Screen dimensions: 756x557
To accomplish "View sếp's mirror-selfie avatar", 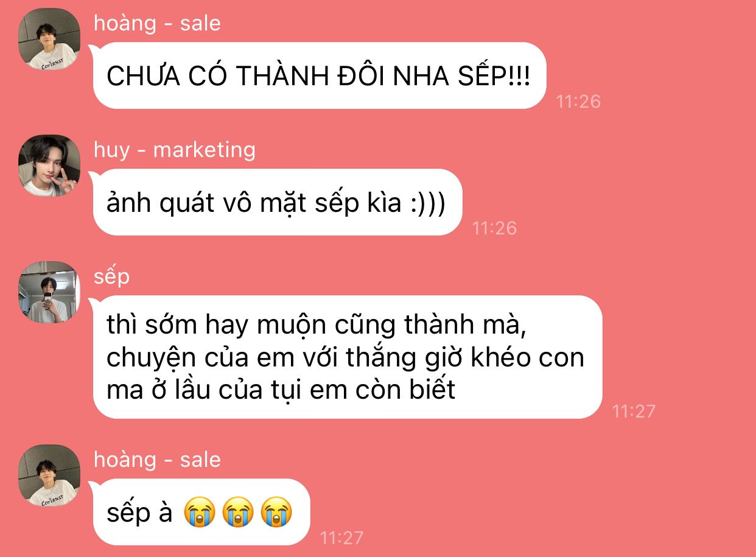I will pos(49,292).
